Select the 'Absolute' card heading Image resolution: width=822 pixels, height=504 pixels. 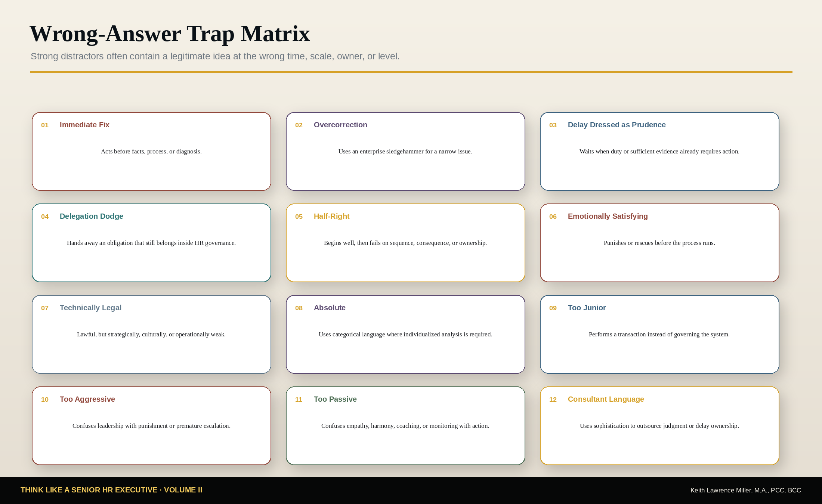pyautogui.click(x=330, y=308)
